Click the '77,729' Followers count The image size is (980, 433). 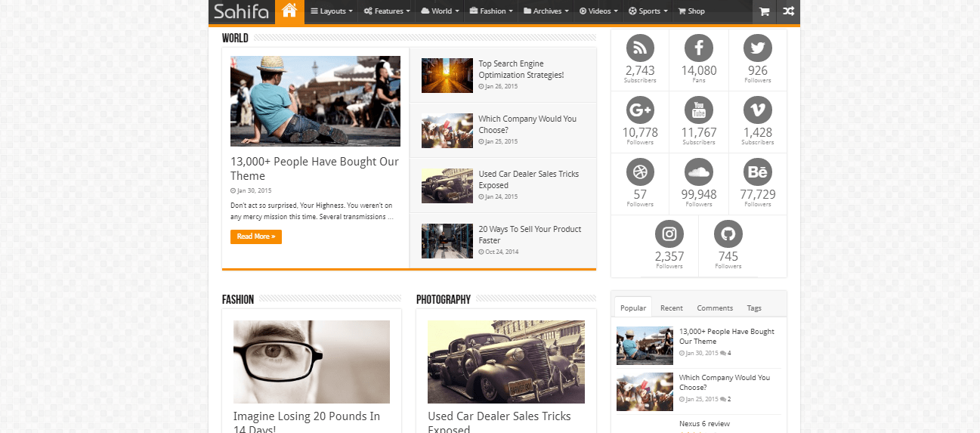click(x=758, y=194)
